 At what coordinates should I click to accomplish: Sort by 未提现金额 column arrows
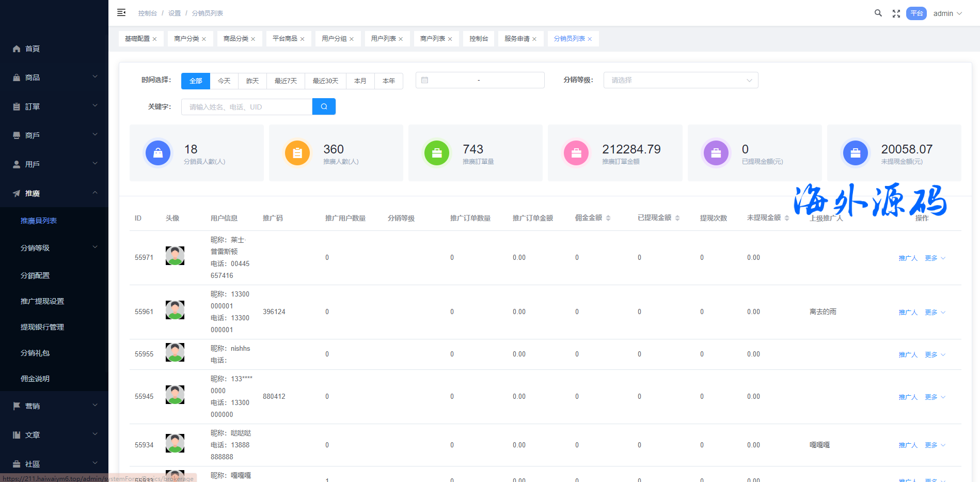(787, 218)
